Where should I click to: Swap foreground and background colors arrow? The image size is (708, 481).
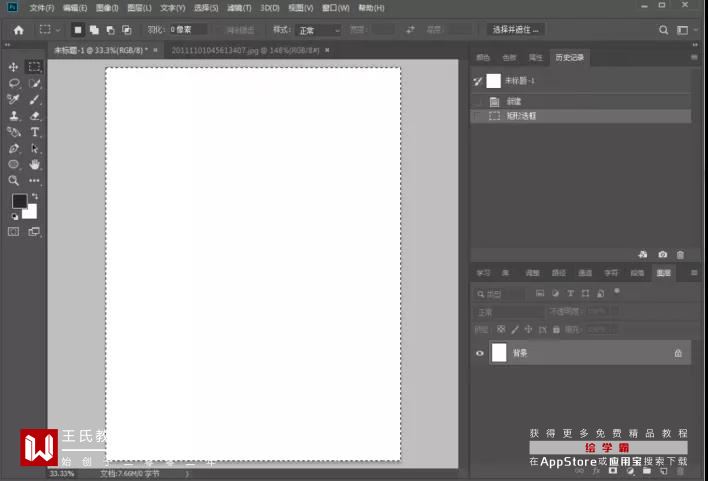coord(35,196)
